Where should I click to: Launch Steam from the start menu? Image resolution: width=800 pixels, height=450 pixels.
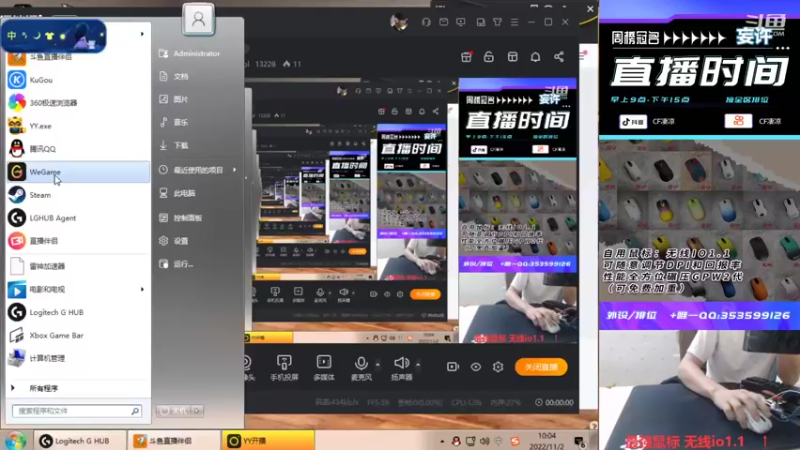pos(78,195)
